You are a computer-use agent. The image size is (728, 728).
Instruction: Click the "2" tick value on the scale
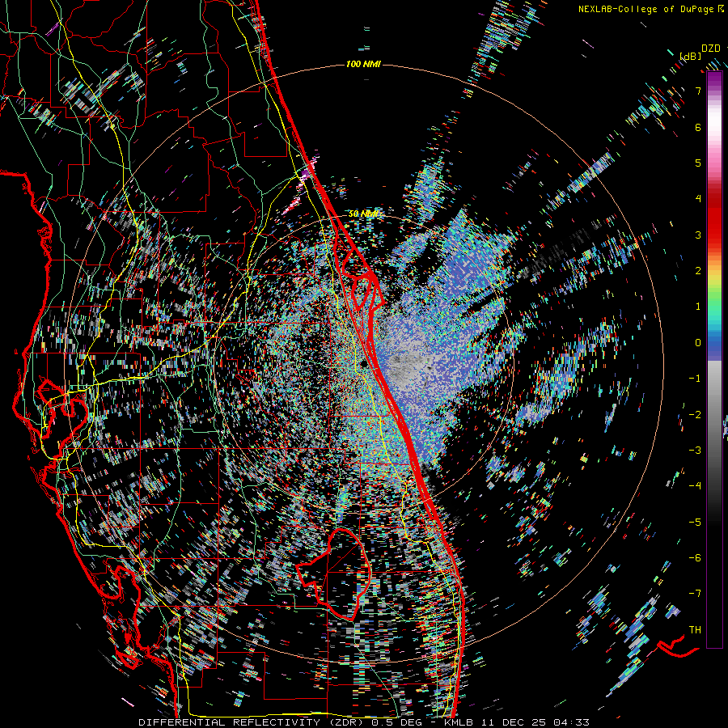(x=698, y=271)
